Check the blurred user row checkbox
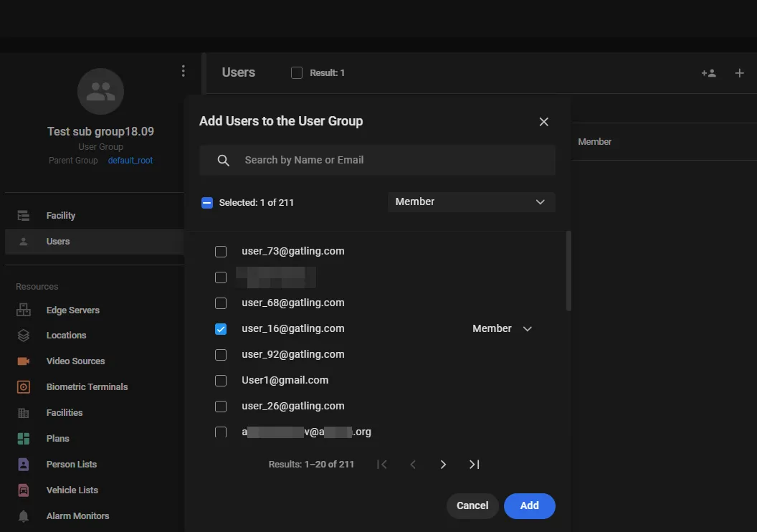757x532 pixels. (221, 277)
